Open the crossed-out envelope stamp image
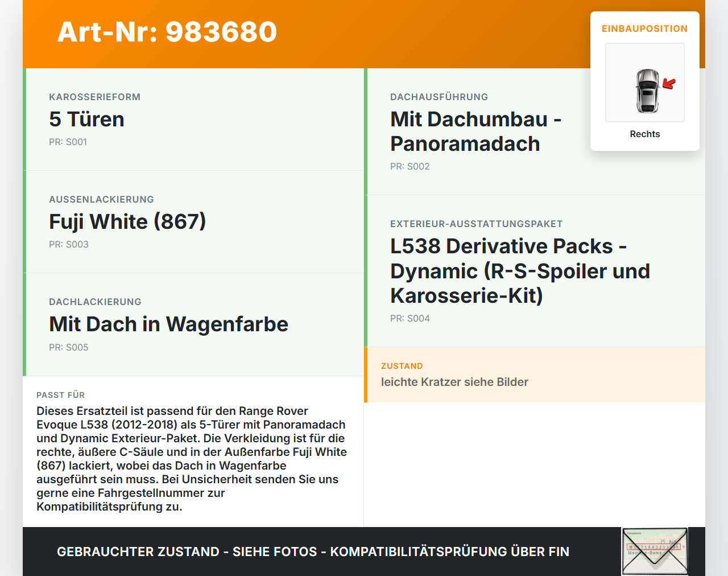 click(654, 551)
